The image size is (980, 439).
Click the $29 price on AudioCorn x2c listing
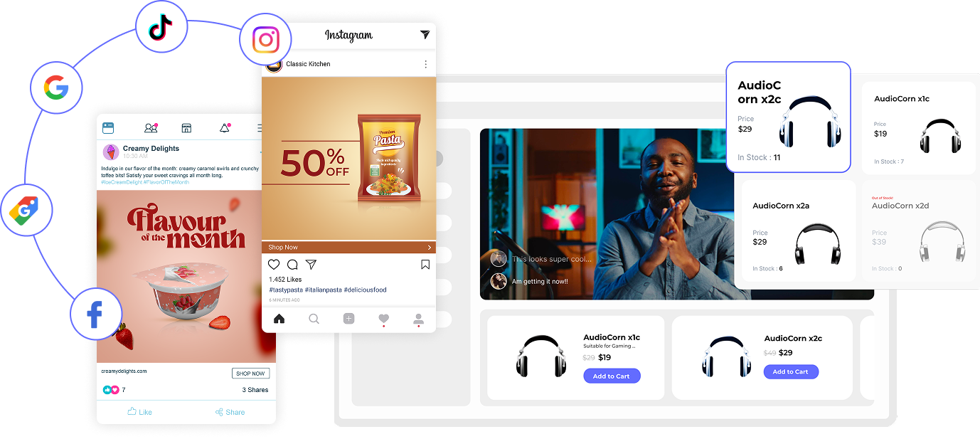(785, 352)
